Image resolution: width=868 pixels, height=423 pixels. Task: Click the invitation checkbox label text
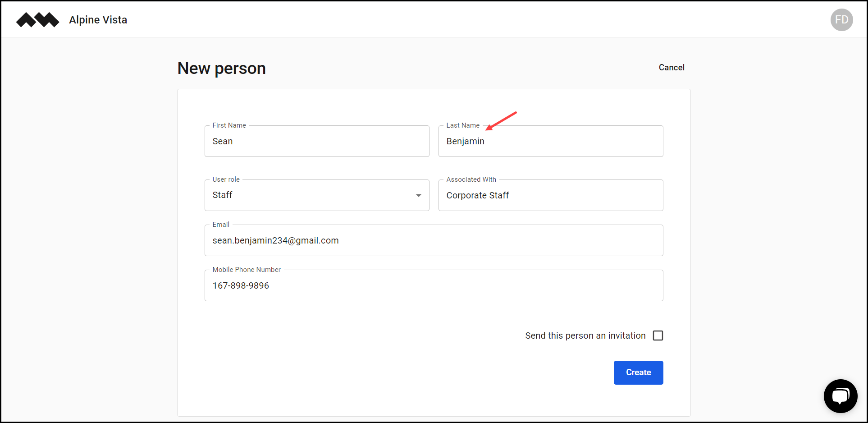[585, 336]
